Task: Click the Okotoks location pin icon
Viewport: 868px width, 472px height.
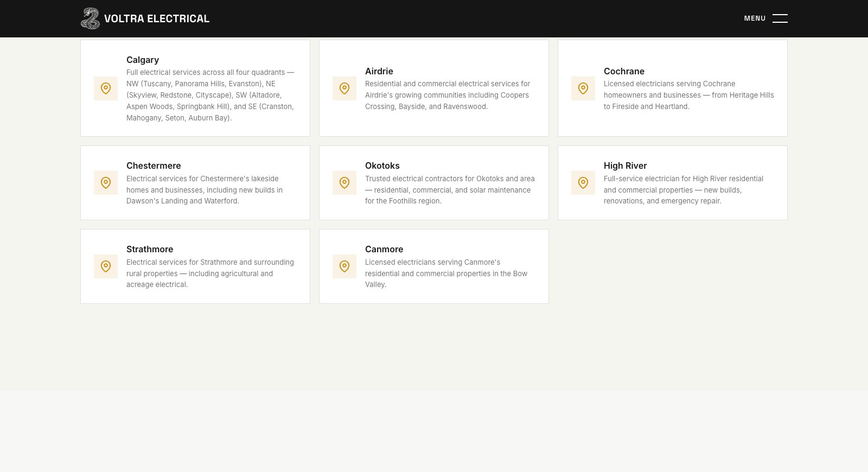Action: pyautogui.click(x=344, y=183)
